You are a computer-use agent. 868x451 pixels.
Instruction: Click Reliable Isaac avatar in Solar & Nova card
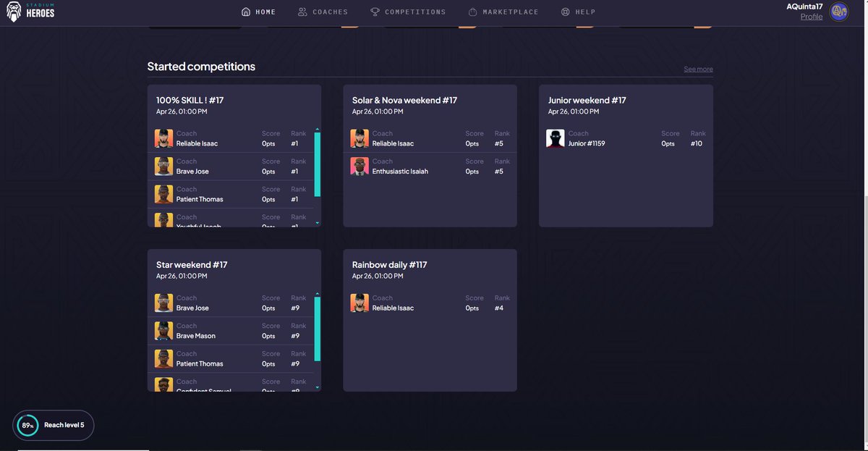(359, 138)
